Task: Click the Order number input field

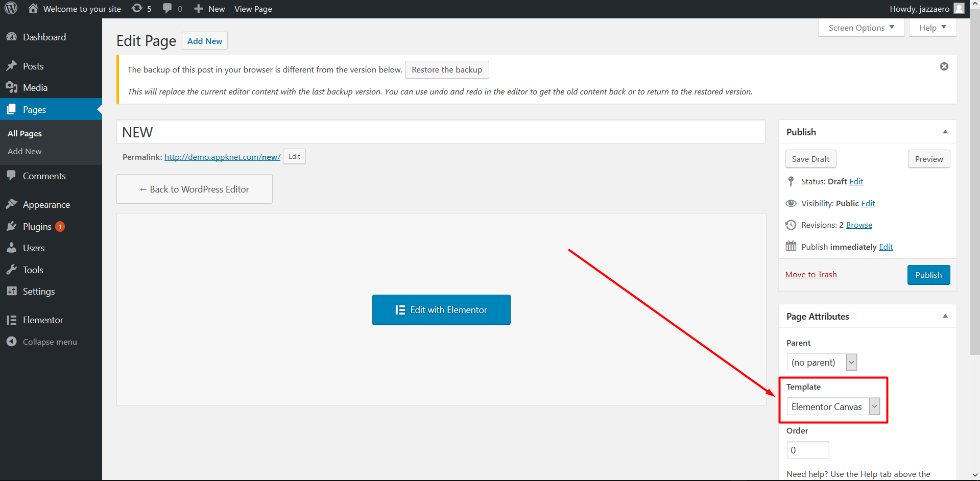Action: (807, 450)
